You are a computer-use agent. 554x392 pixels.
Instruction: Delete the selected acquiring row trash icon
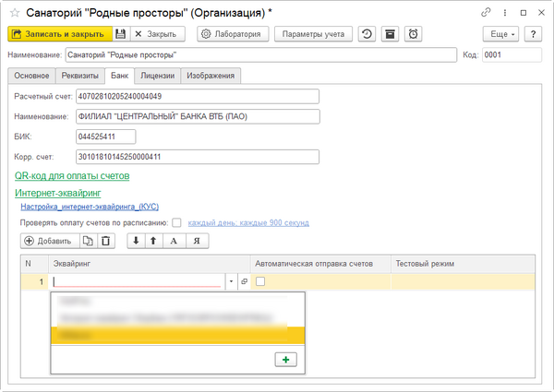point(105,241)
